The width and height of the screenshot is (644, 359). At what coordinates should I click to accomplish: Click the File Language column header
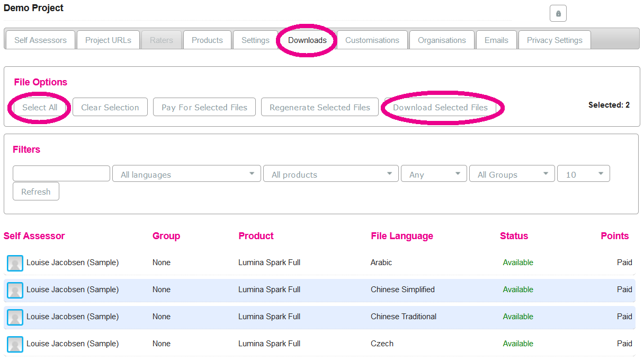click(402, 236)
